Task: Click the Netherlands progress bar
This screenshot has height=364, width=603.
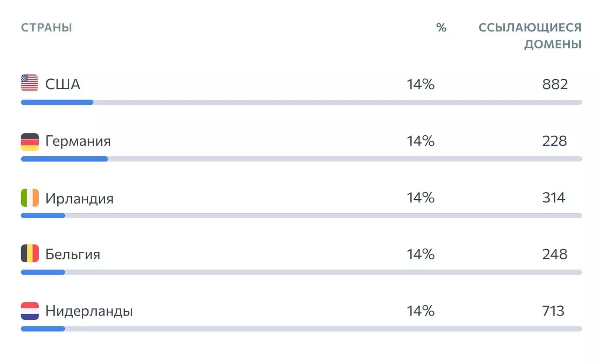Action: [x=301, y=329]
